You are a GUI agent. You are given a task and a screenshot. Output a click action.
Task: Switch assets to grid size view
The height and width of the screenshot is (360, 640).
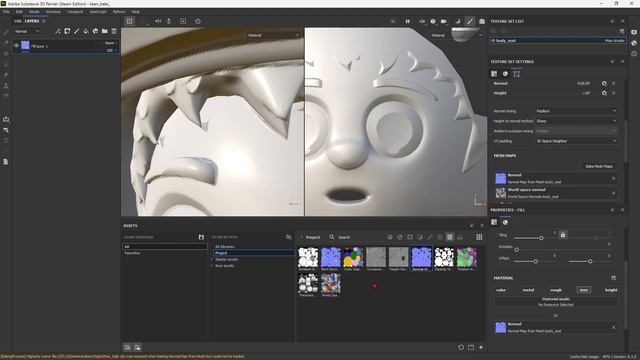click(x=479, y=237)
